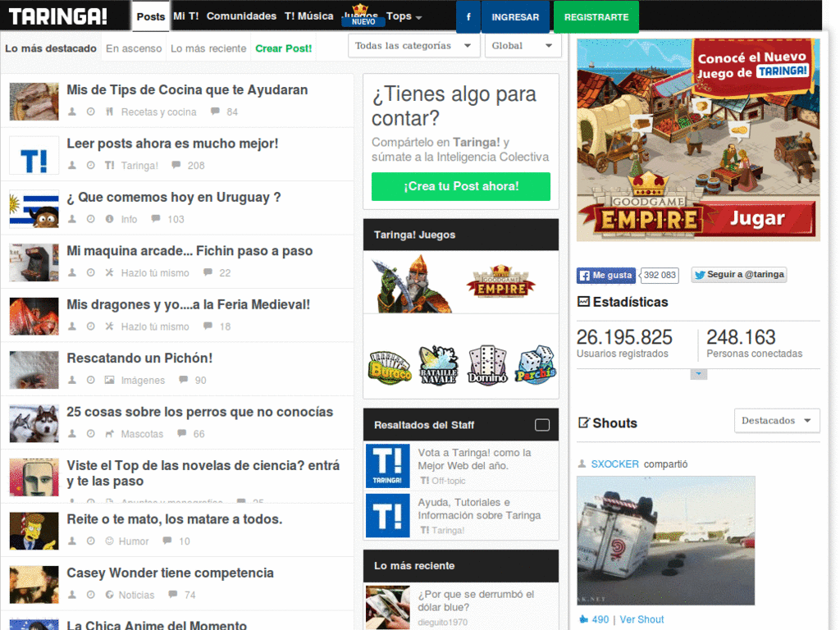Click the Hazlo tú mismo category under Mis dragones
The image size is (840, 630).
click(x=155, y=326)
